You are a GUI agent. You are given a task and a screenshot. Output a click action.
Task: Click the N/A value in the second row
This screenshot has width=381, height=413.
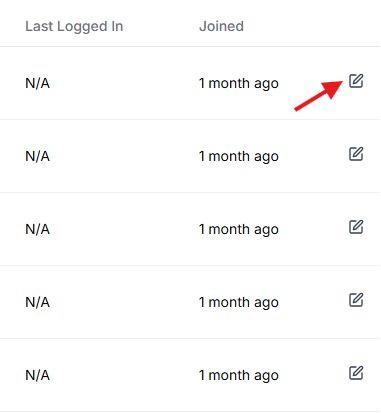point(37,156)
